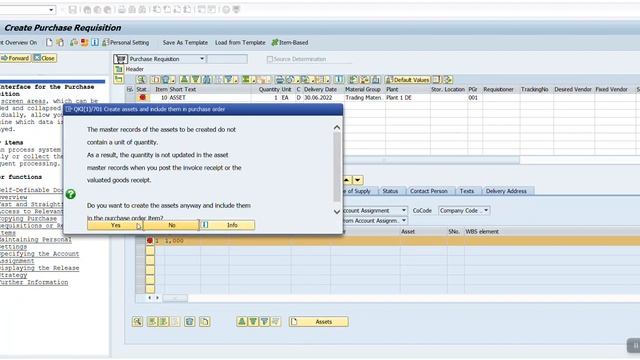Toggle the Source Determination checkbox
Screen dimensions: 640x360
coord(270,60)
